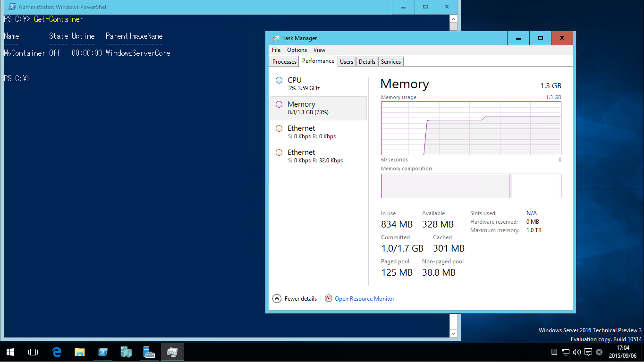Image resolution: width=644 pixels, height=362 pixels.
Task: Click MyContainer in PowerShell output
Action: tap(25, 53)
